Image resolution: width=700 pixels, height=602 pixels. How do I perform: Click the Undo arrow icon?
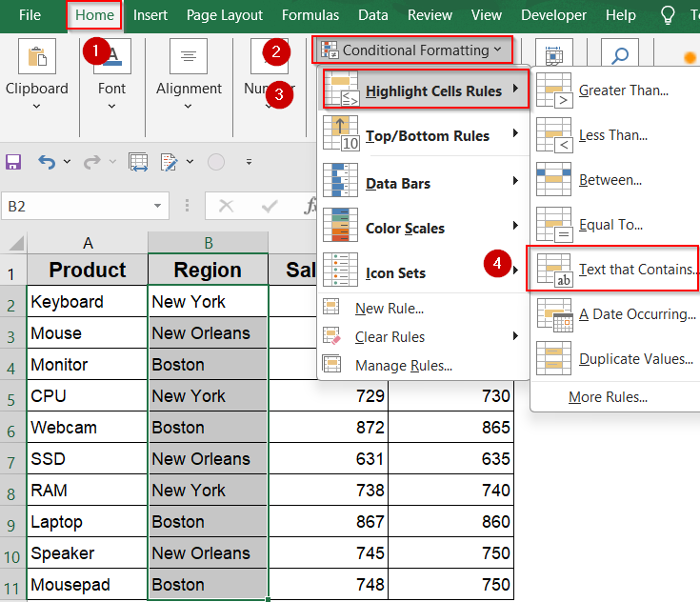point(47,162)
